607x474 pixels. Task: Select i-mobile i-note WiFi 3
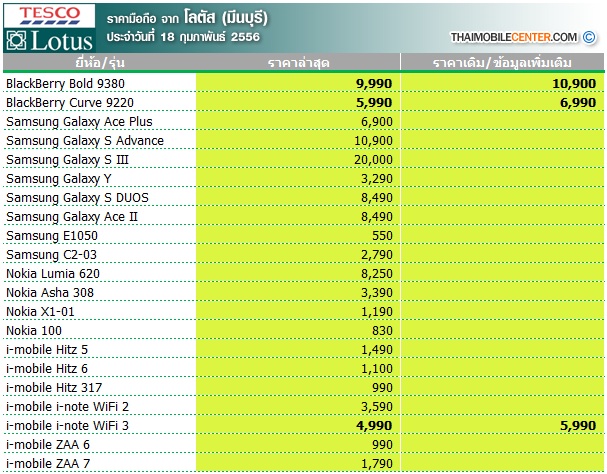[x=67, y=425]
